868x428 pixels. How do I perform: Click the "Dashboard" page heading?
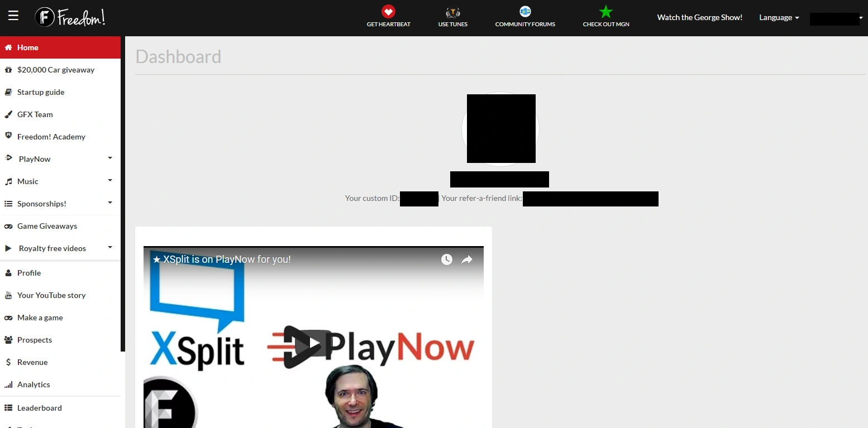click(x=178, y=56)
